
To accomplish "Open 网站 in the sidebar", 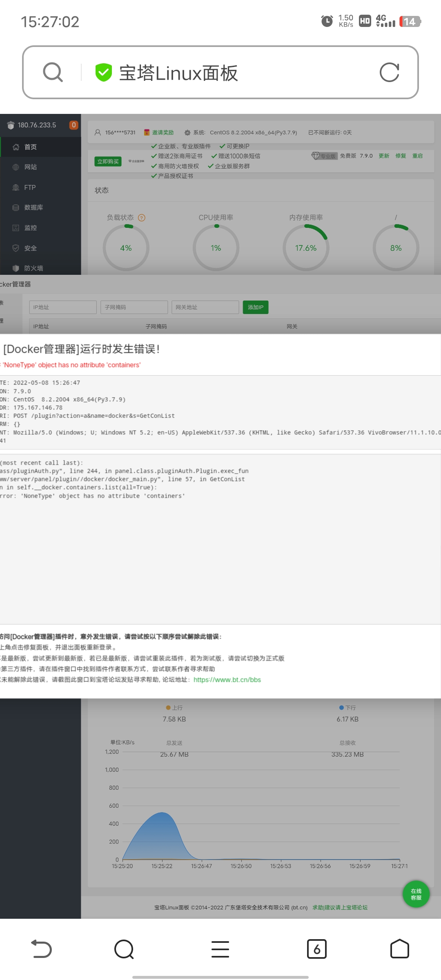I will (x=41, y=167).
